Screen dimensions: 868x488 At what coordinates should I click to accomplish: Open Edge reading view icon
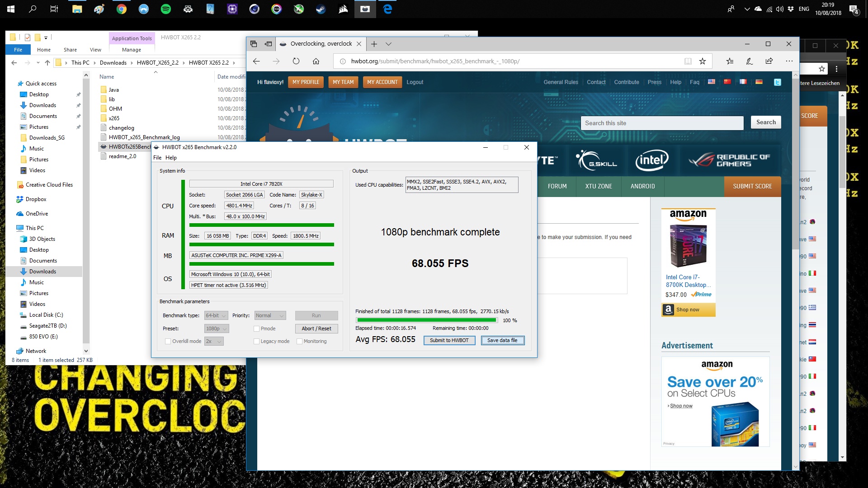688,61
